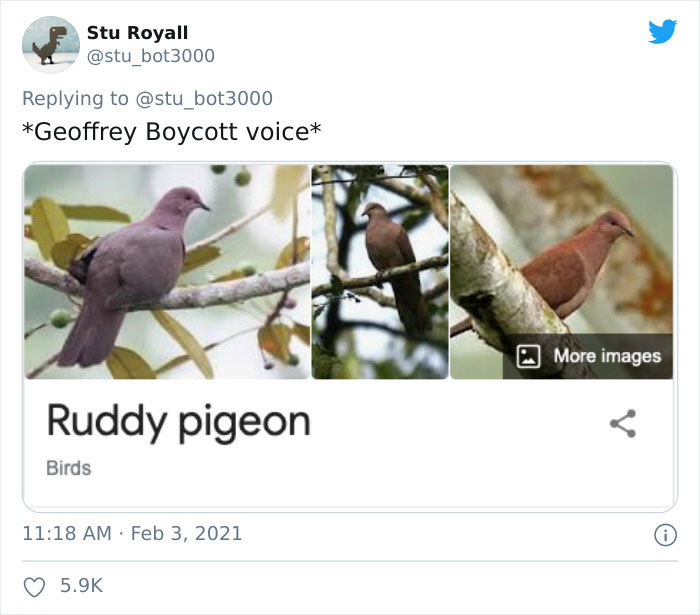Image resolution: width=700 pixels, height=615 pixels.
Task: Click the picture icon beside More images
Action: 529,356
